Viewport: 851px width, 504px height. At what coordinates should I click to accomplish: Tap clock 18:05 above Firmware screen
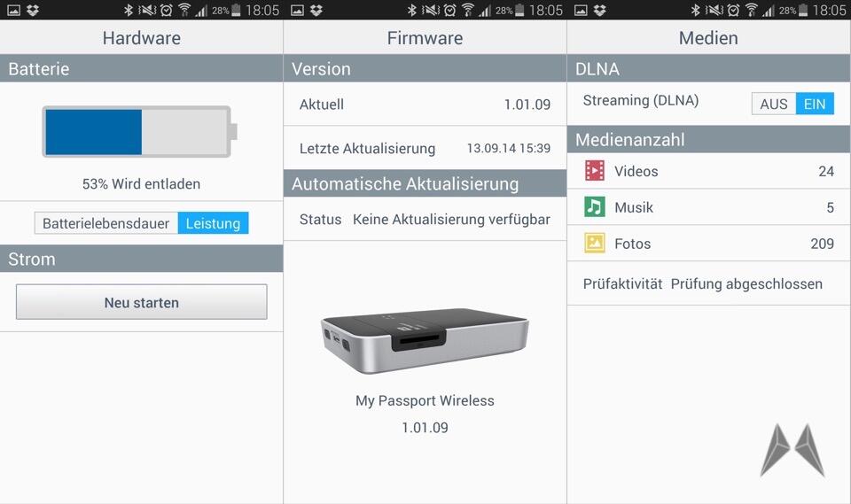pyautogui.click(x=545, y=10)
